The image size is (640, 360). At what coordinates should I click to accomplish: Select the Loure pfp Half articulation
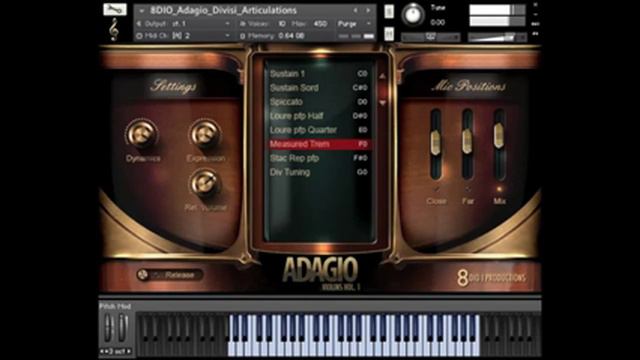click(x=319, y=116)
